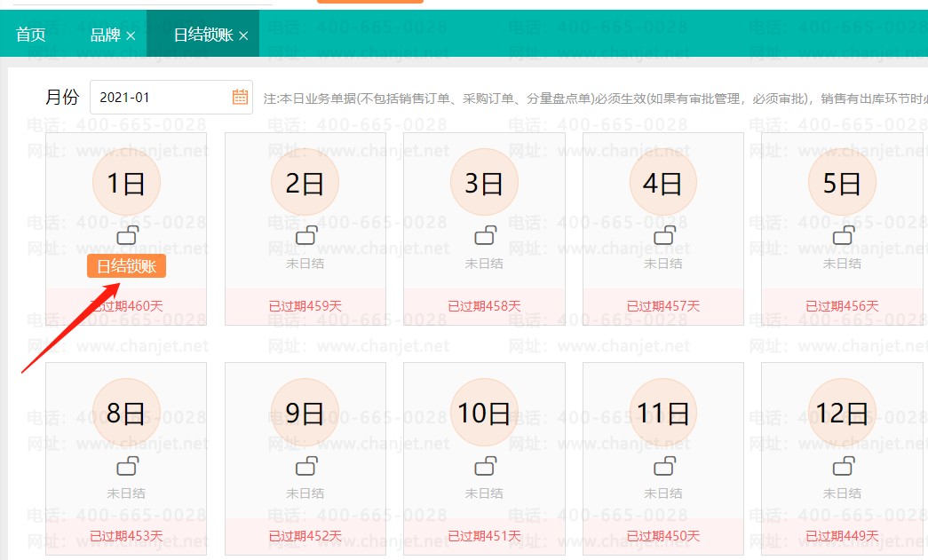Click the 已过期452天 label

(x=305, y=536)
